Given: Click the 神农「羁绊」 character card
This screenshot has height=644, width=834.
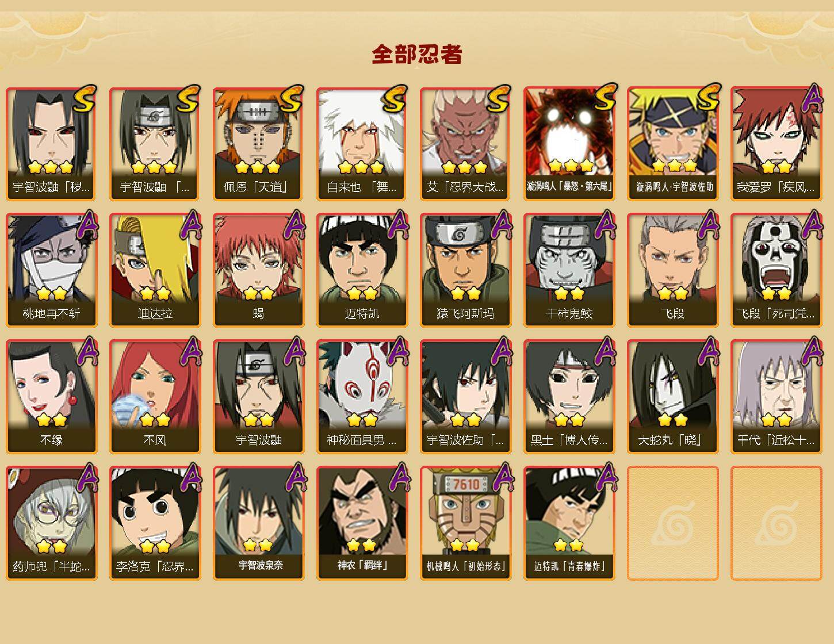Looking at the screenshot, I should click(x=362, y=523).
